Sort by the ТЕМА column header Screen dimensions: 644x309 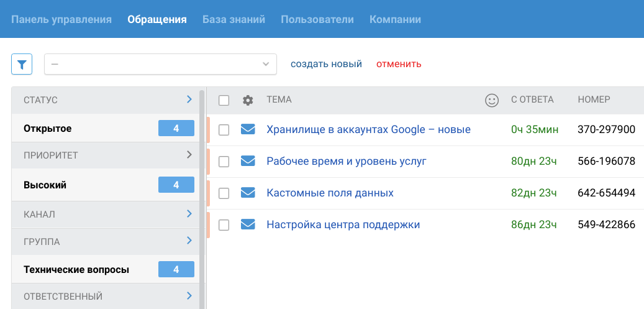(279, 99)
